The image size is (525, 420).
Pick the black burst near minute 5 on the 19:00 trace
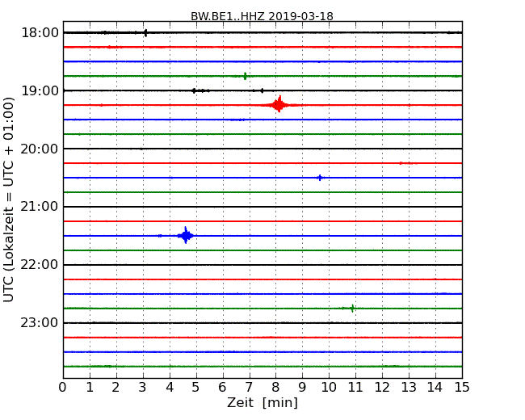coord(200,90)
